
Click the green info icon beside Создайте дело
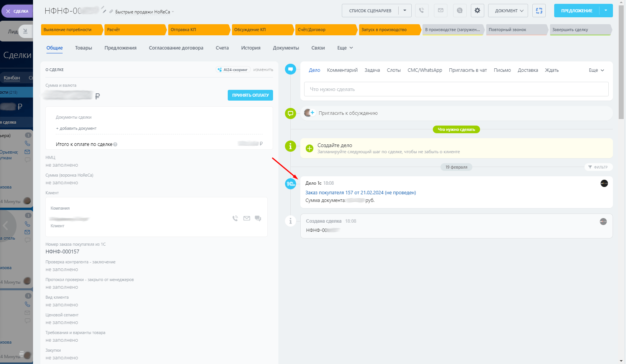[290, 146]
